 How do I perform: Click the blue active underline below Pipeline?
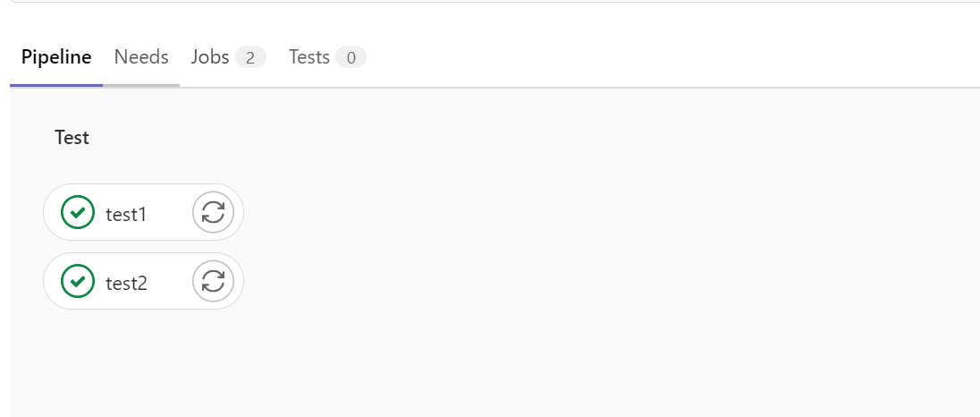click(56, 85)
